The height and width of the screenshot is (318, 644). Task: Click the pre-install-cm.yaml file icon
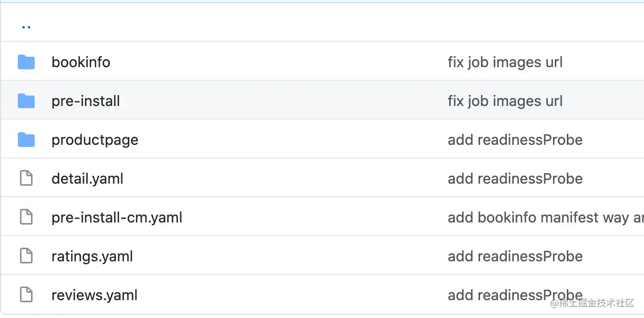(x=26, y=217)
